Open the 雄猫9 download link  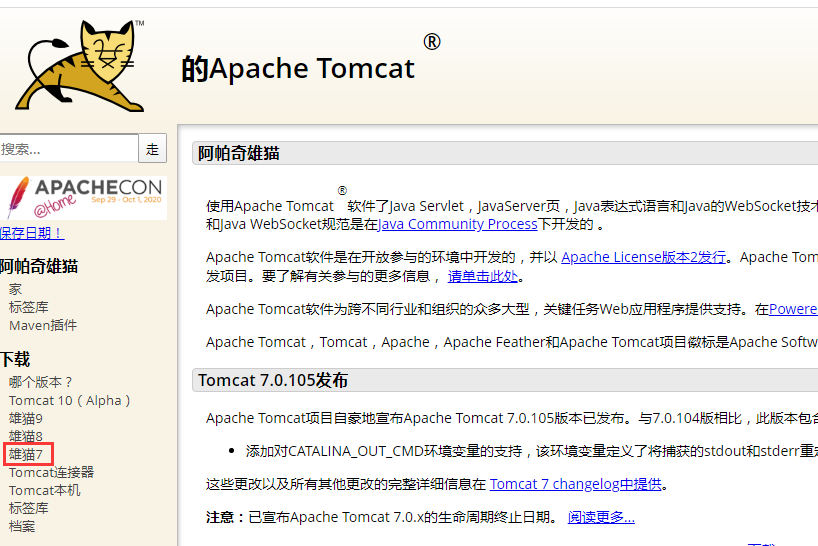click(26, 418)
